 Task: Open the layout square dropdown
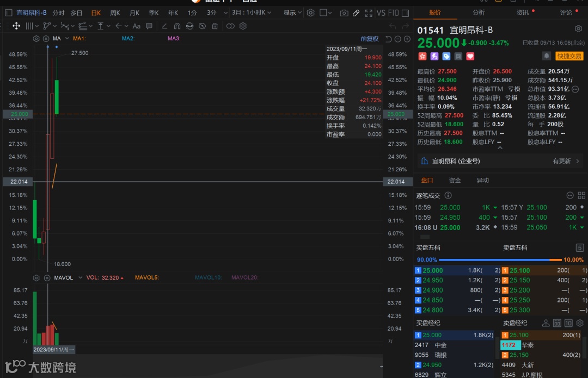point(326,13)
